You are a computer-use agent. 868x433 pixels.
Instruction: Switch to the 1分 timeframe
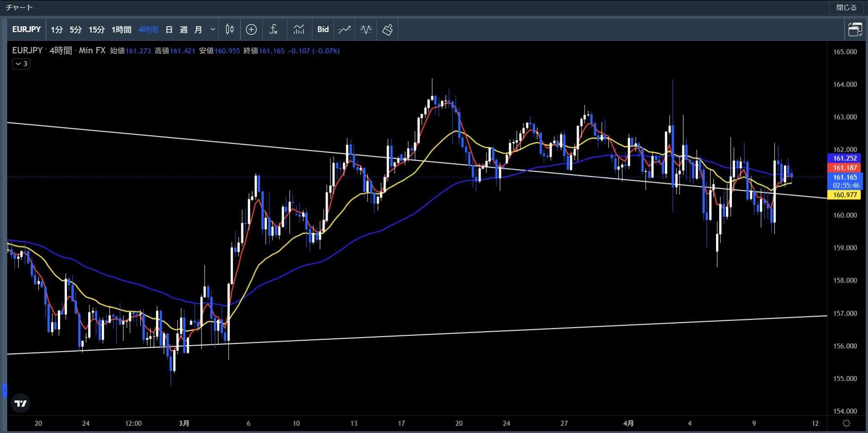(57, 30)
